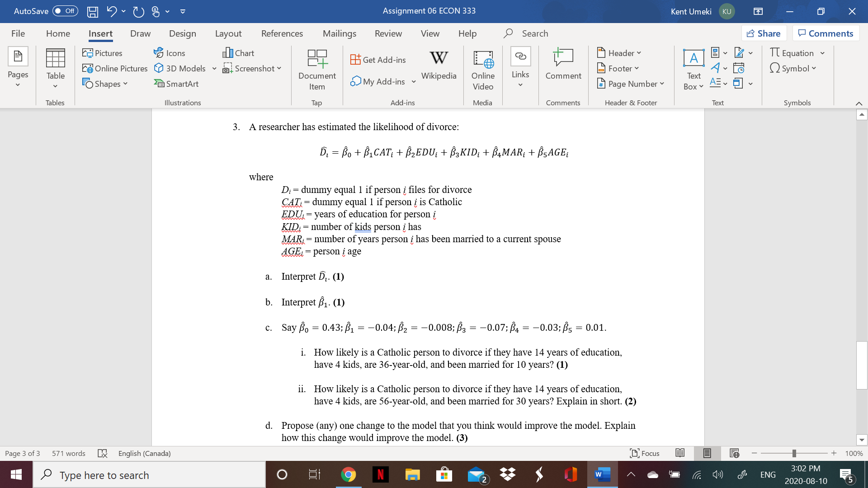Expand the Screenshot dropdown
Viewport: 868px width, 488px height.
click(x=278, y=69)
